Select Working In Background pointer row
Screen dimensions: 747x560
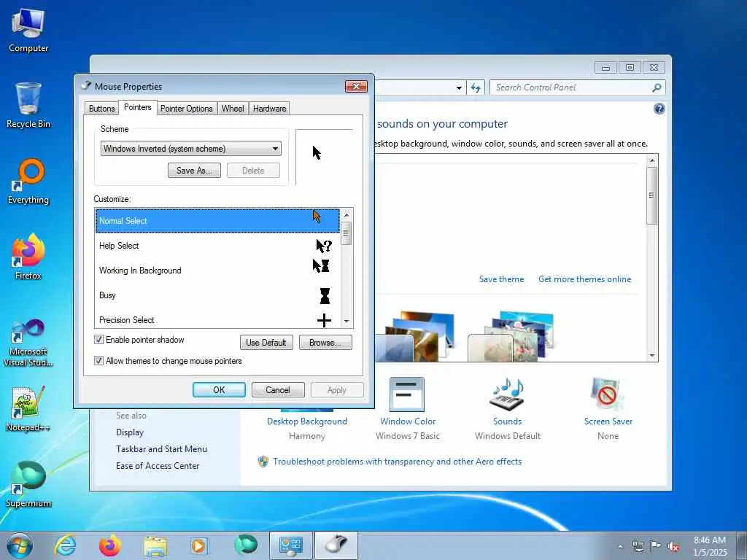click(217, 271)
